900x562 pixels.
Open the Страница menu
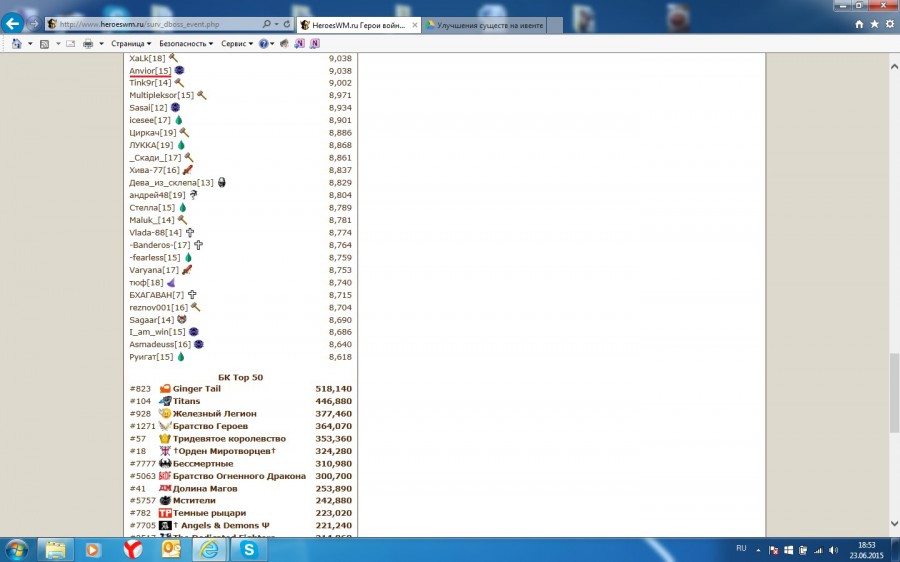pos(131,44)
